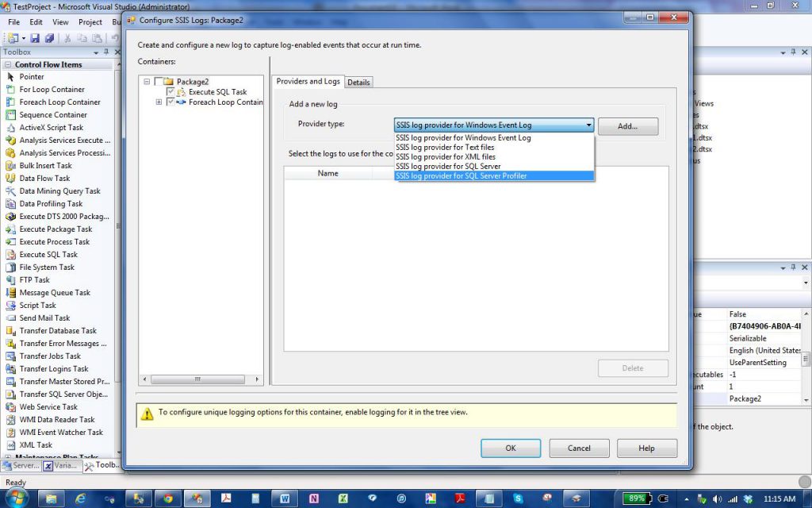Open Microsoft Word from the taskbar
Screen dimensions: 812x508
pos(285,498)
